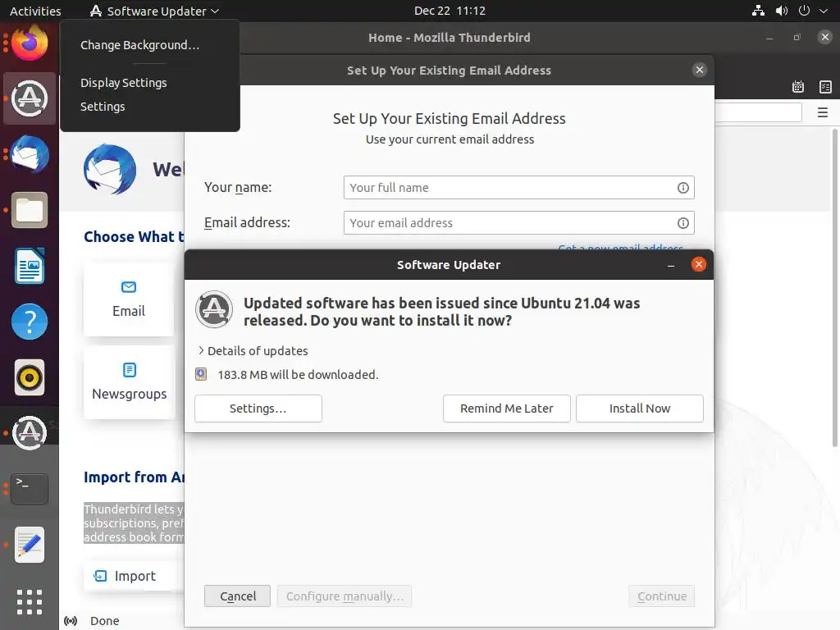Click the highlighted Software Updater dock icon

click(x=30, y=98)
